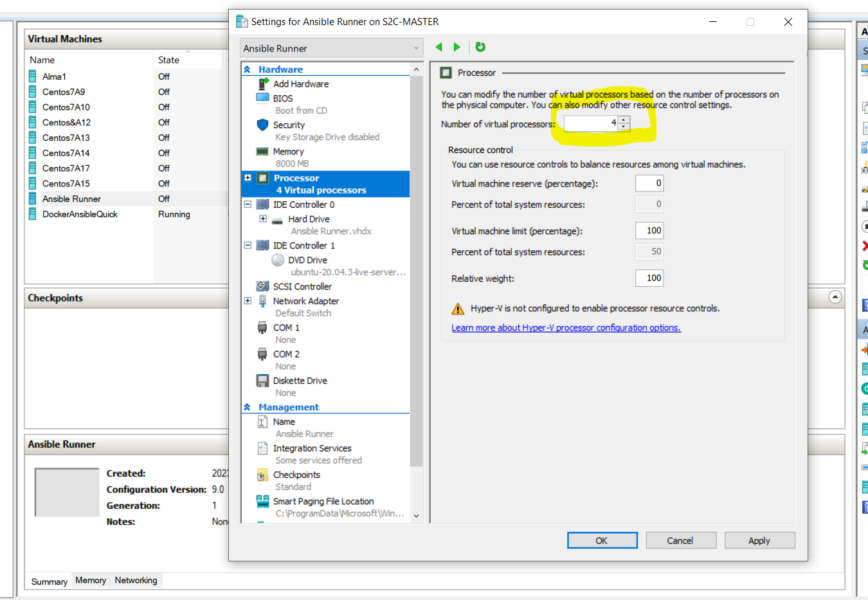Screen dimensions: 868x600
Task: Click the green refresh icon in settings toolbar
Action: (x=480, y=47)
